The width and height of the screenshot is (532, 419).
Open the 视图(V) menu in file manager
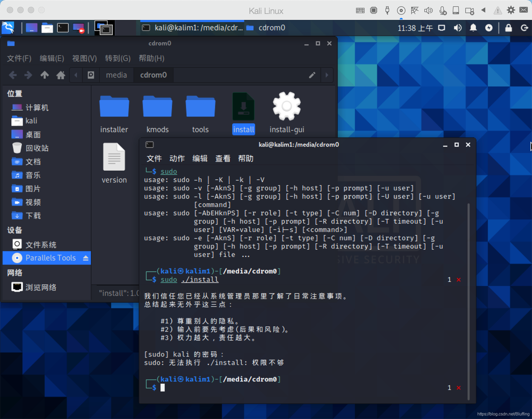(84, 58)
